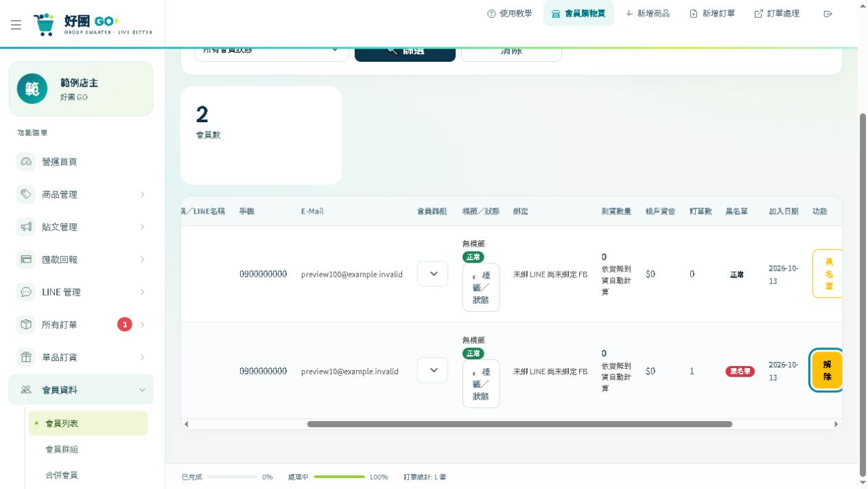Expand 貼文管理 submenu chevron

point(142,227)
